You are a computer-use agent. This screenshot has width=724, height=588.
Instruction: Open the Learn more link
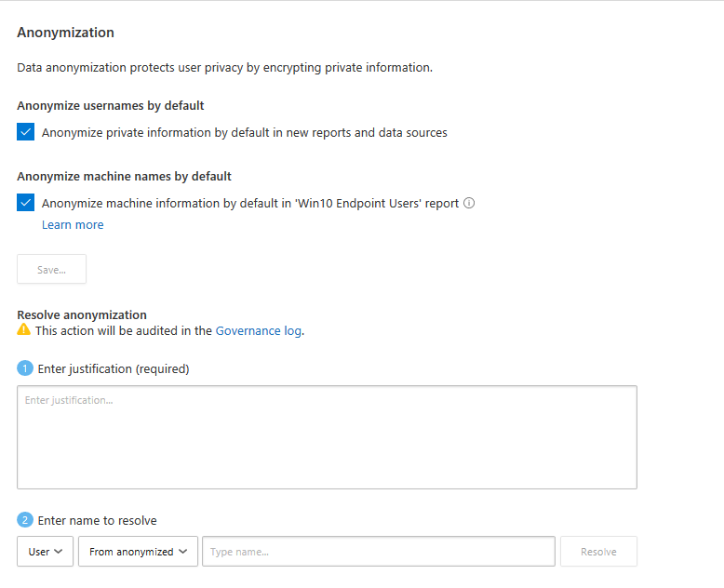click(x=73, y=225)
